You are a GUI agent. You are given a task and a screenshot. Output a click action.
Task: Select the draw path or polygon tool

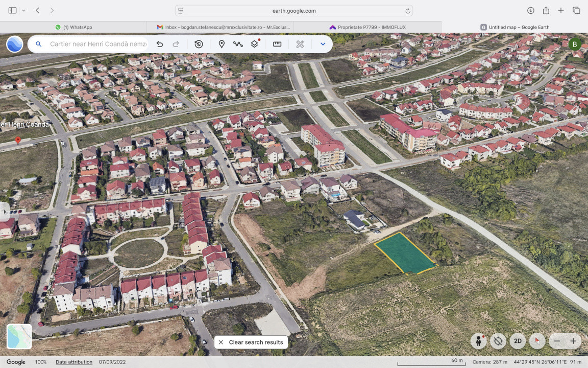pos(238,44)
